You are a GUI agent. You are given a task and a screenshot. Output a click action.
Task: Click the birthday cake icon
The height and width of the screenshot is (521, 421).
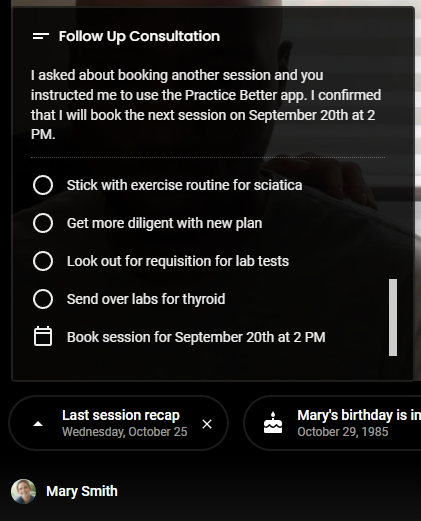tap(273, 422)
